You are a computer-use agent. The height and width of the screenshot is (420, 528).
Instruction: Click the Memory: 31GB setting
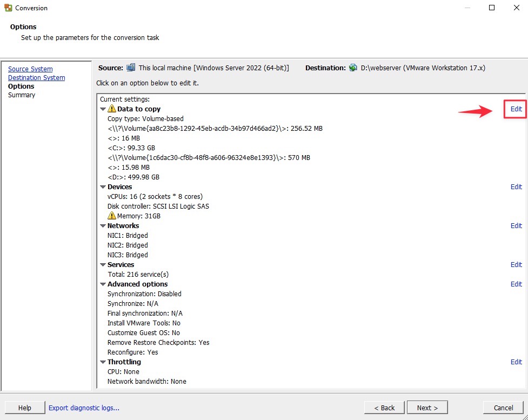(x=139, y=216)
